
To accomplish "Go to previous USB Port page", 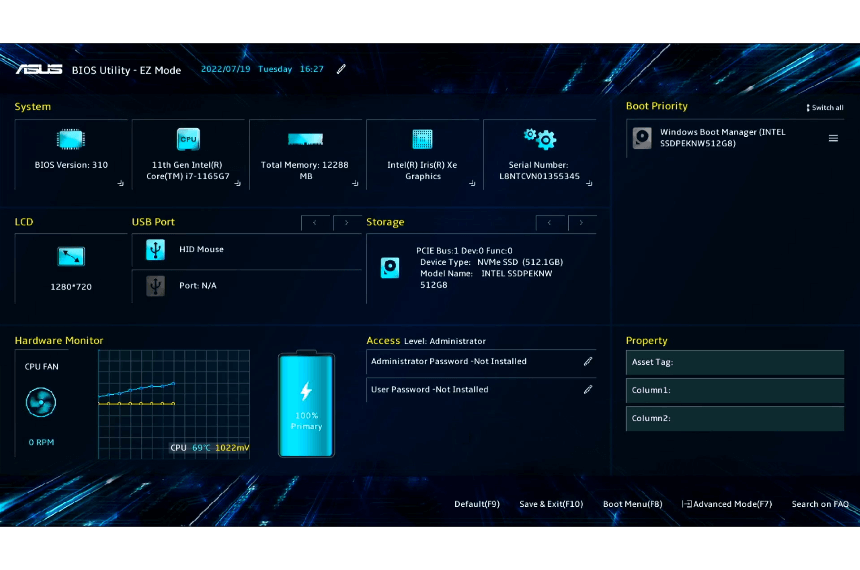I will tap(315, 223).
